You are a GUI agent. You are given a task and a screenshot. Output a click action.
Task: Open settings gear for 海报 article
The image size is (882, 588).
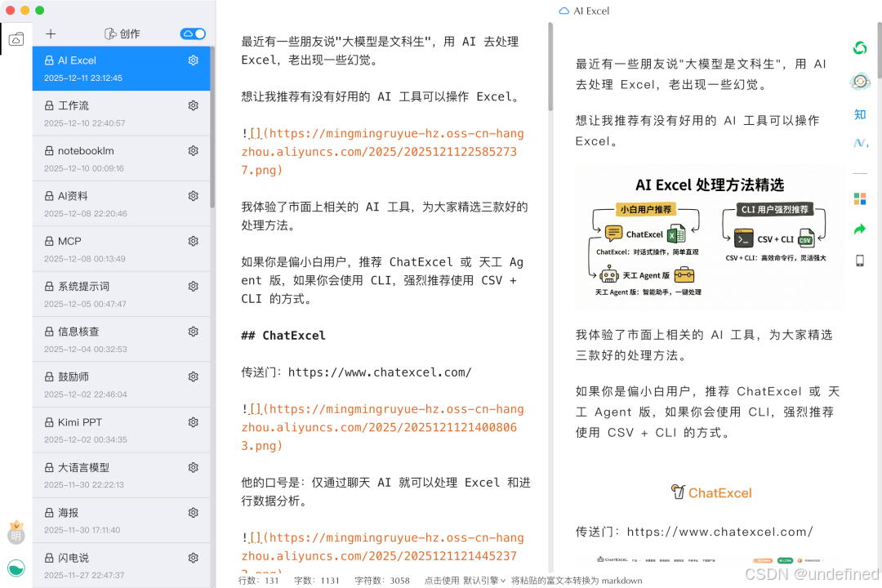tap(193, 513)
